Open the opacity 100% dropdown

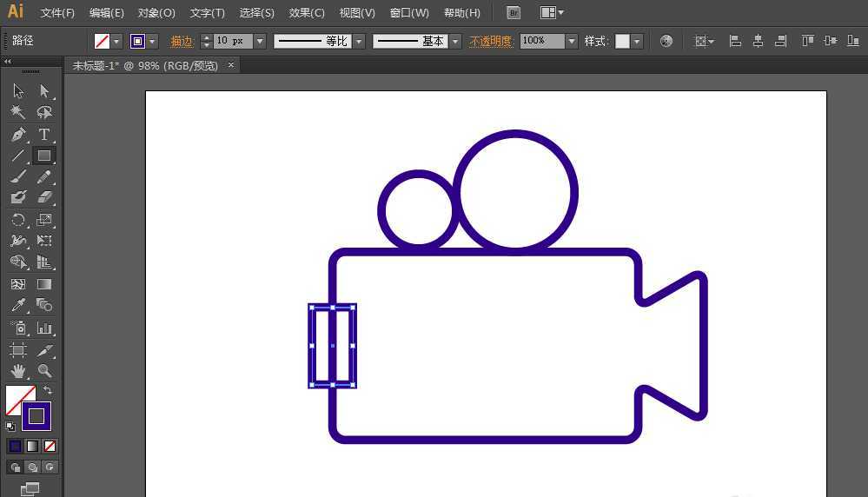[x=572, y=41]
